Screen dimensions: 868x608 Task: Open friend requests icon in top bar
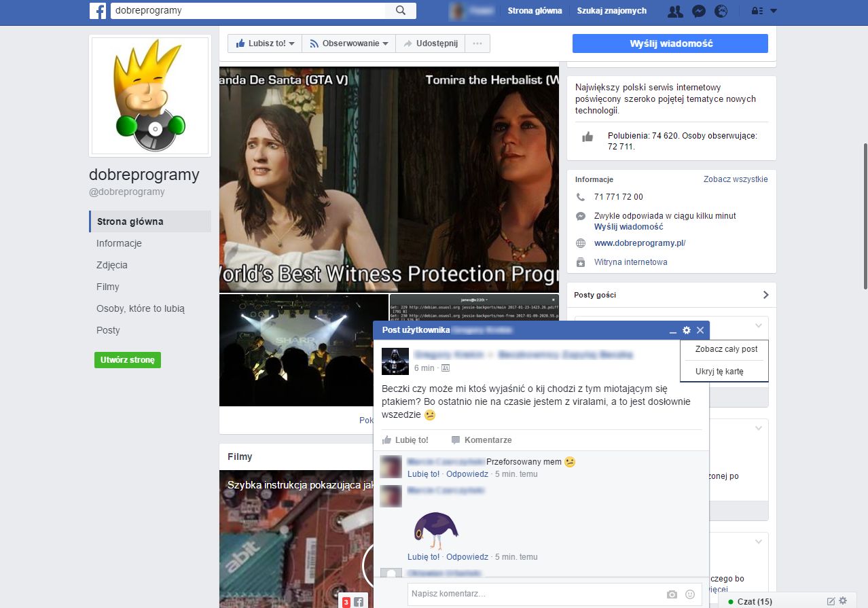[675, 11]
